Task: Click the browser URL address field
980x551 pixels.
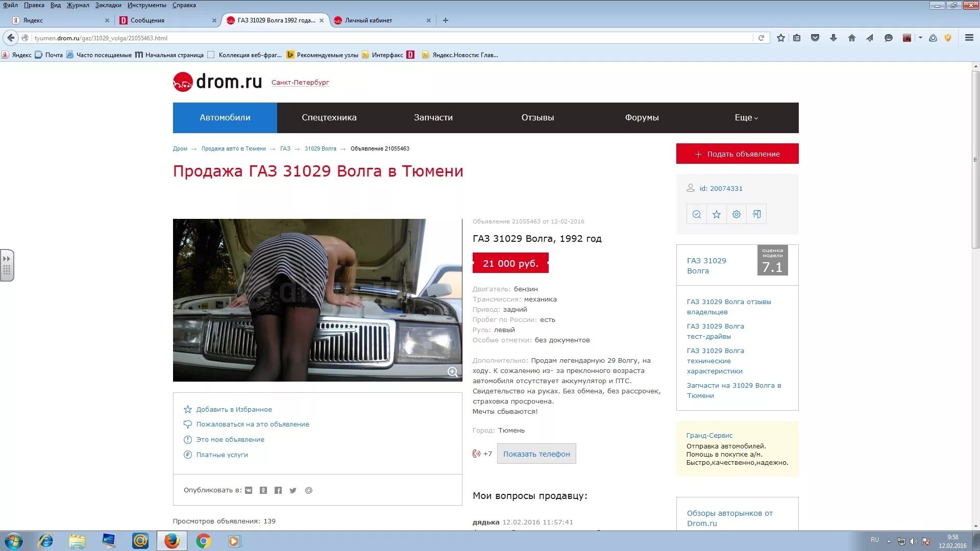Action: 388,38
